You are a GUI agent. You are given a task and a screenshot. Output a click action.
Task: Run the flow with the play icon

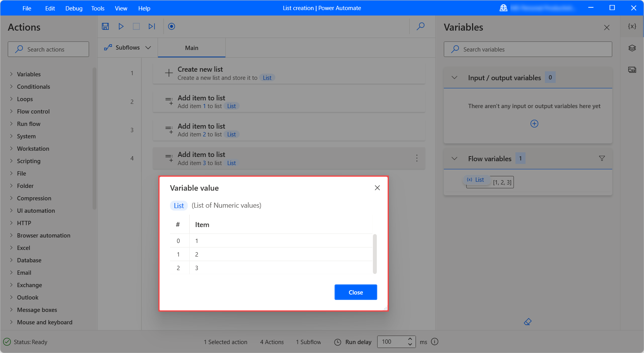coord(121,26)
